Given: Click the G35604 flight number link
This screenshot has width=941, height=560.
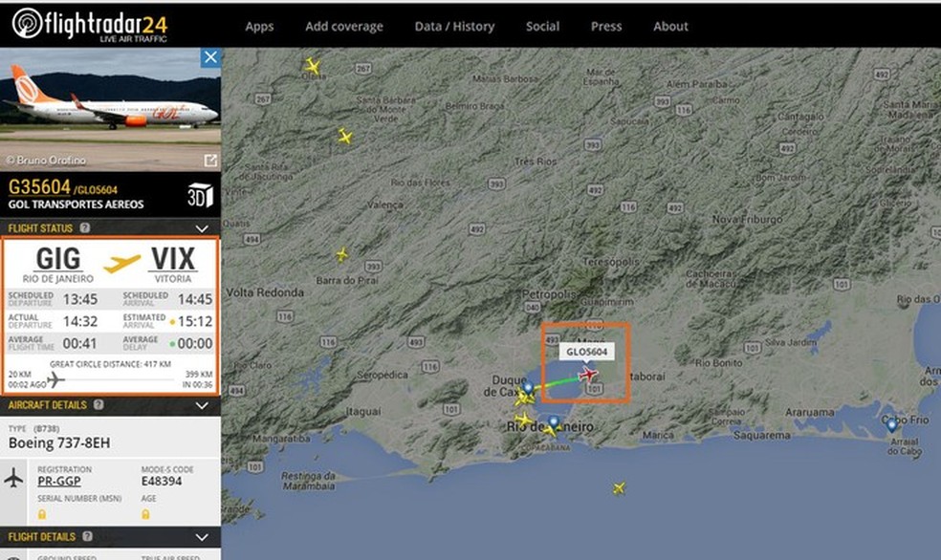Looking at the screenshot, I should pos(42,186).
